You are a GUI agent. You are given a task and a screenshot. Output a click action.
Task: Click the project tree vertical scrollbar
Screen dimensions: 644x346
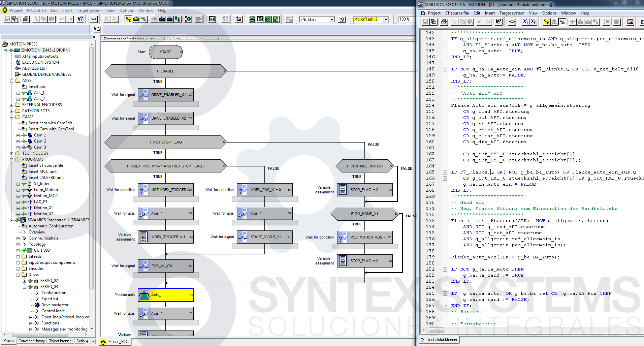tap(92, 168)
